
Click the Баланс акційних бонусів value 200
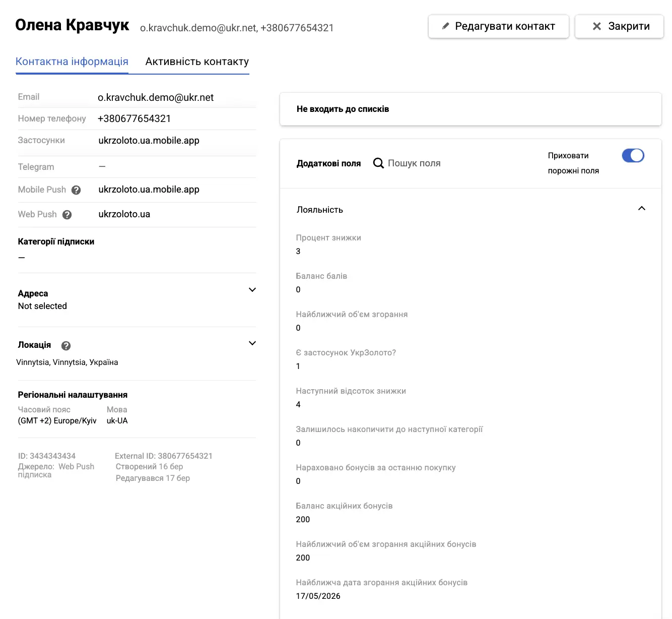[303, 520]
